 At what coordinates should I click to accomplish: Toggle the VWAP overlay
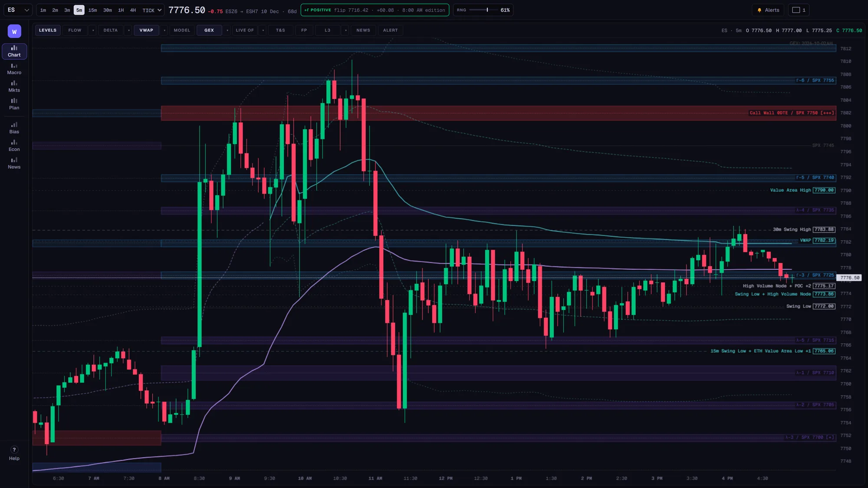coord(146,30)
